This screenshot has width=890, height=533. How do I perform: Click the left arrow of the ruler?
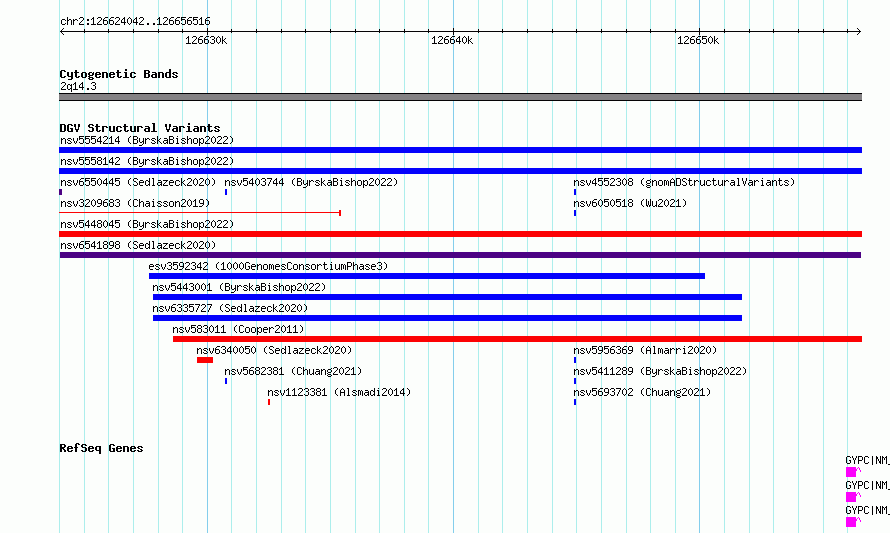[x=62, y=31]
